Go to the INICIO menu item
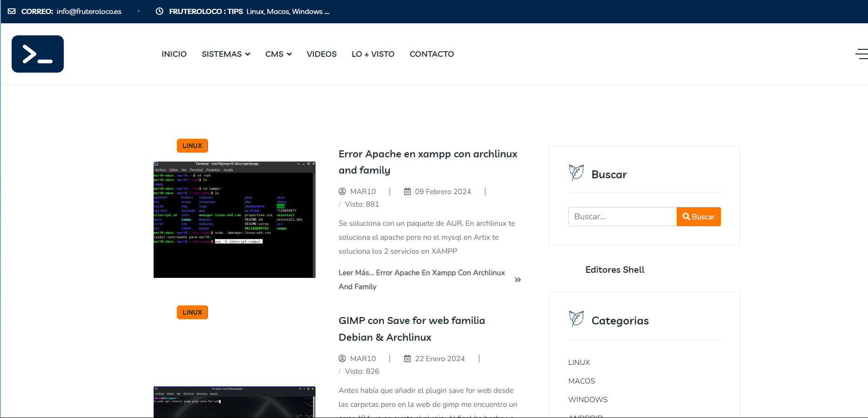Image resolution: width=868 pixels, height=418 pixels. pyautogui.click(x=174, y=54)
